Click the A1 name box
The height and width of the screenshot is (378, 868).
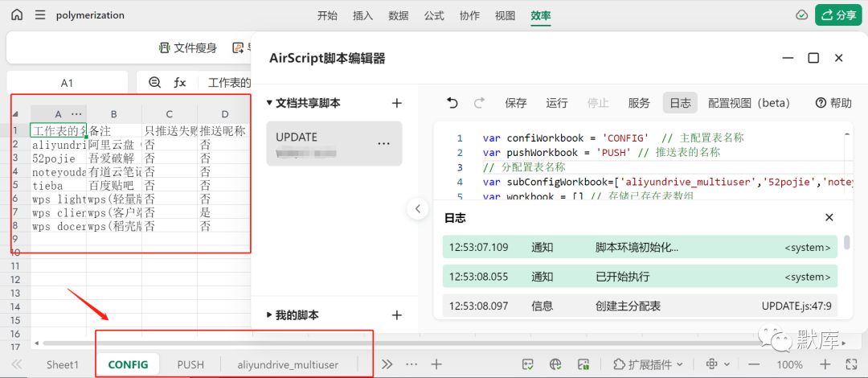point(67,83)
